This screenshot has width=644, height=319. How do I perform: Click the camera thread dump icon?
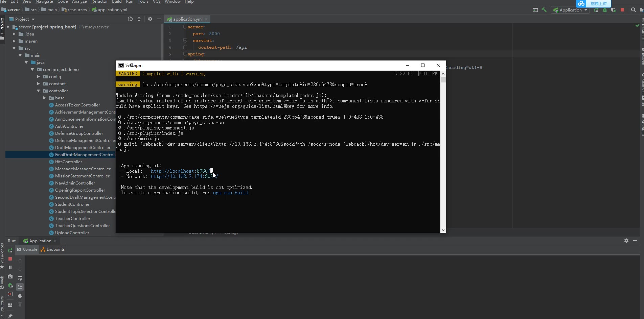pos(10,276)
